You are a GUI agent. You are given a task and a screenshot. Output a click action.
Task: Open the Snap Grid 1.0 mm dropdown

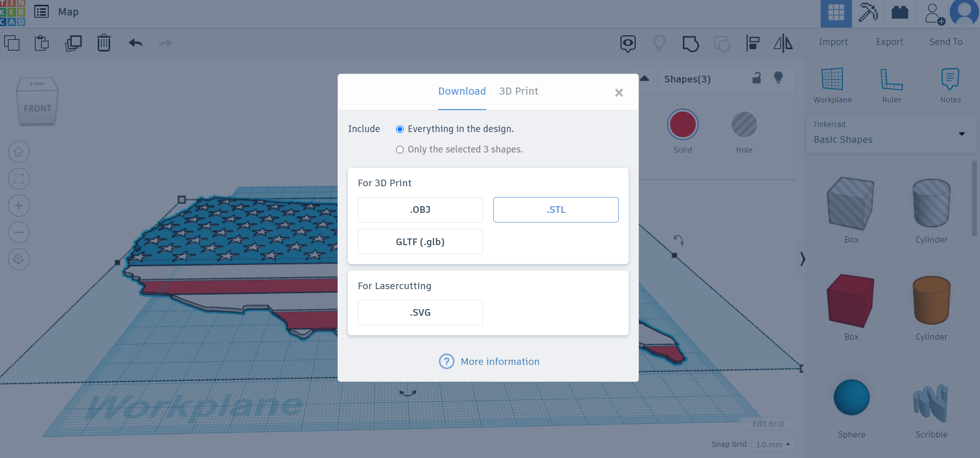pos(774,444)
